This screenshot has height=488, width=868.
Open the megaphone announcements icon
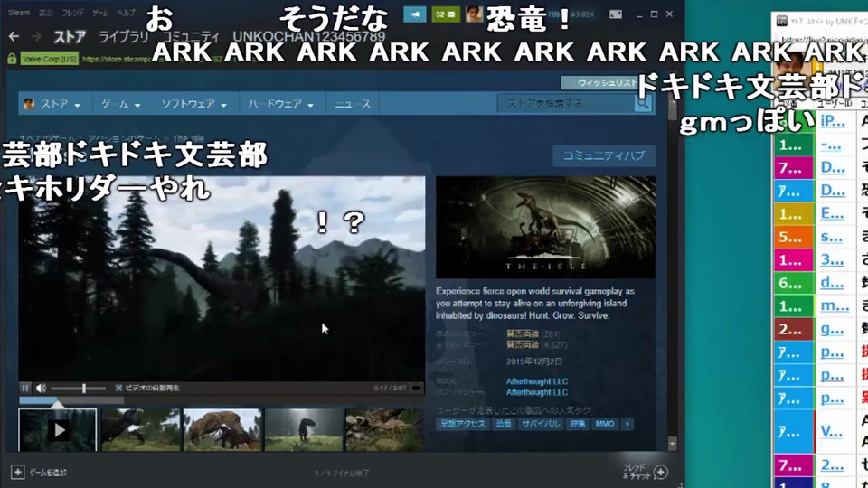(x=415, y=14)
